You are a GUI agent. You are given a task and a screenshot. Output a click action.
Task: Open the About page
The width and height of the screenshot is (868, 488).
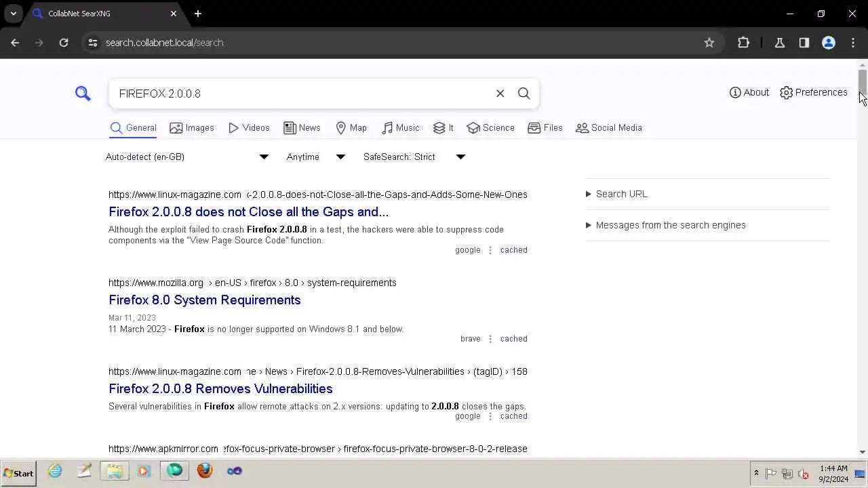click(749, 92)
